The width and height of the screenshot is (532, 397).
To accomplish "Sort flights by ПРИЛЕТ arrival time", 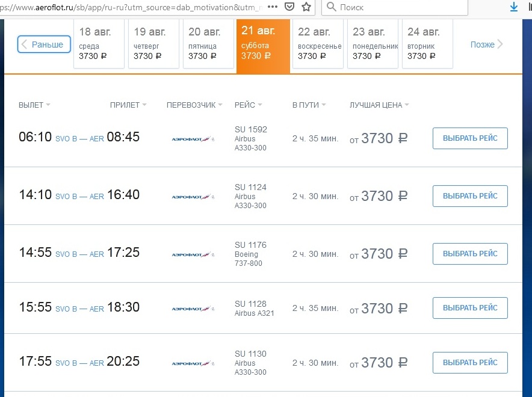I will 128,105.
